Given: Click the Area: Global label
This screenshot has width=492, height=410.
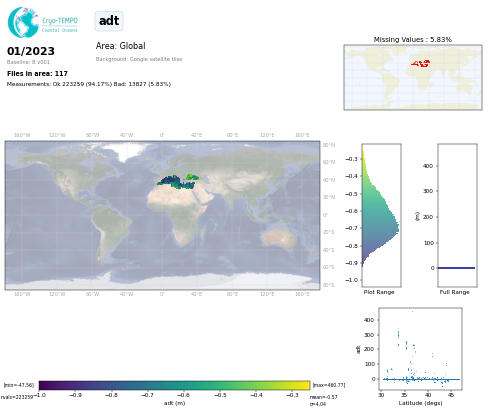Looking at the screenshot, I should tap(120, 46).
